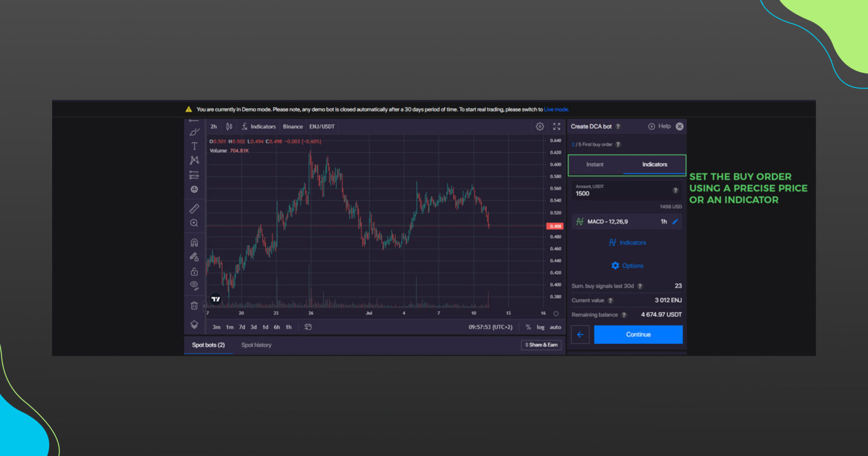Delete drawings with the trash icon
Image resolution: width=868 pixels, height=456 pixels.
tap(194, 306)
